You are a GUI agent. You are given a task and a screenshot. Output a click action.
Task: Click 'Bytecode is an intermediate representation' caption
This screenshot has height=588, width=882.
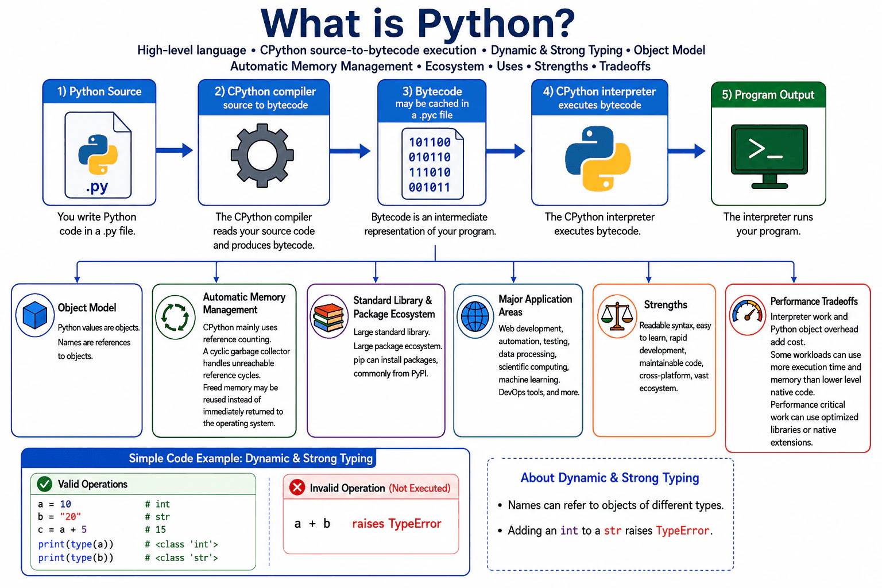(x=430, y=224)
